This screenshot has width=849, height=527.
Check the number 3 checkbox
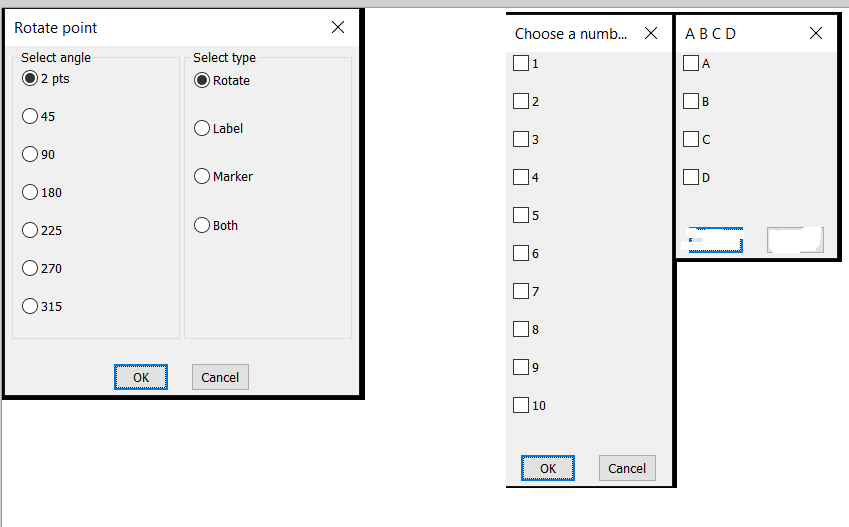click(x=521, y=139)
